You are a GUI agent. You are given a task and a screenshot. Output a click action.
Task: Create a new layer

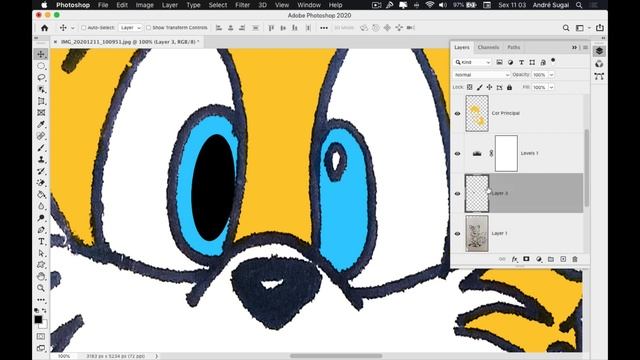pos(563,259)
